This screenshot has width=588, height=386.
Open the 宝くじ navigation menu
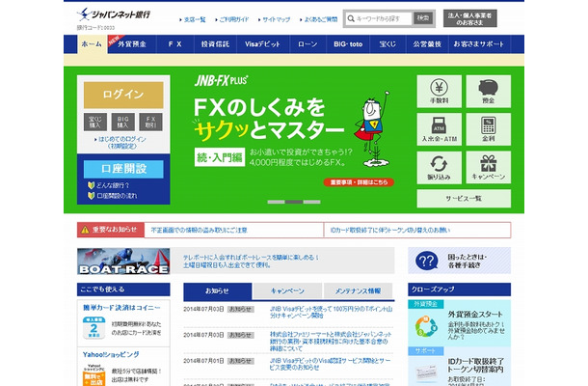pyautogui.click(x=388, y=44)
